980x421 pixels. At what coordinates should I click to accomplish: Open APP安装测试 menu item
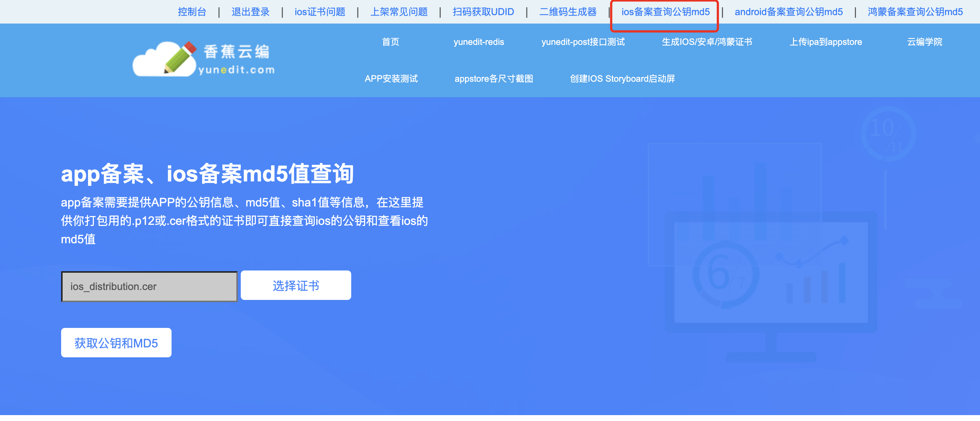tap(391, 79)
